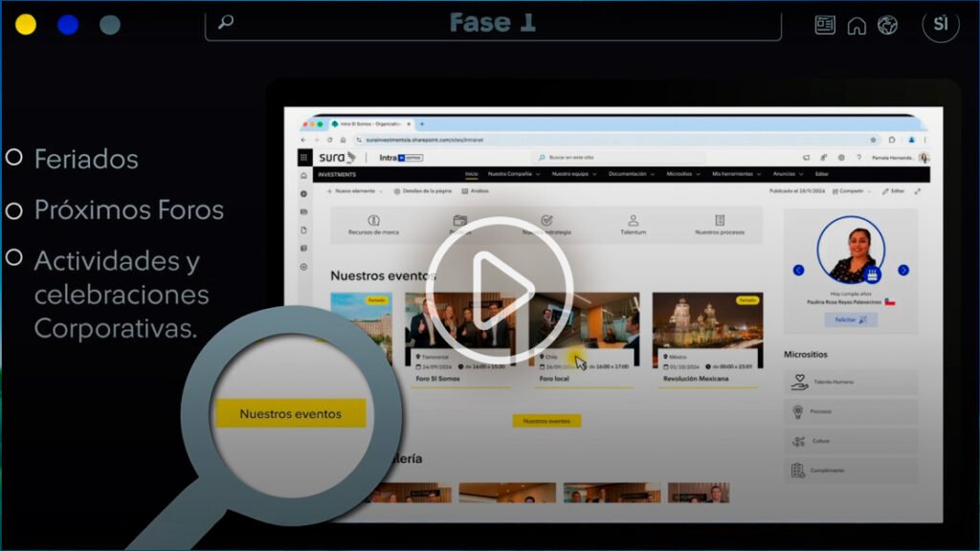
Task: Expand the Nuestra Compañía menu
Action: coord(513,175)
